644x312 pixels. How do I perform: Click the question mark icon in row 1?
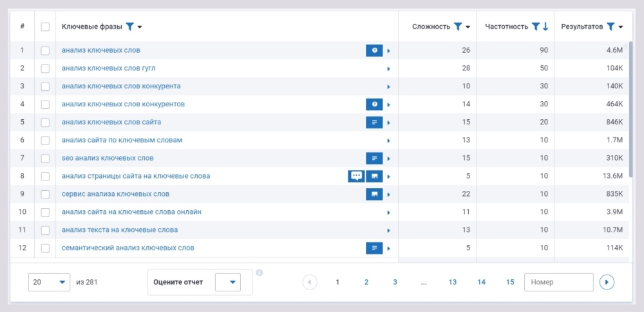coord(374,50)
